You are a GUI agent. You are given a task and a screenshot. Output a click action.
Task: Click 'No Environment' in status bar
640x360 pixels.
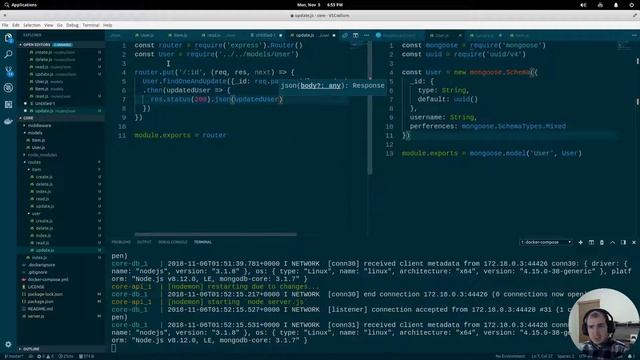point(510,356)
